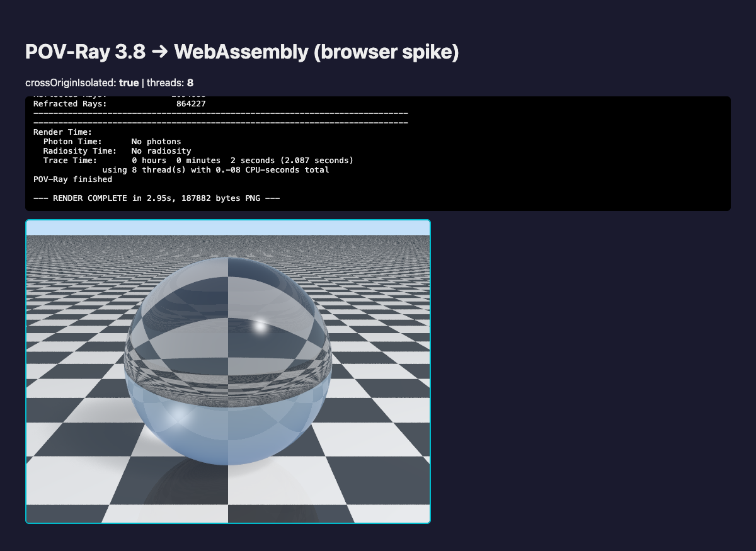
Task: Click the Trace Time 2.087 seconds line
Action: pos(198,160)
